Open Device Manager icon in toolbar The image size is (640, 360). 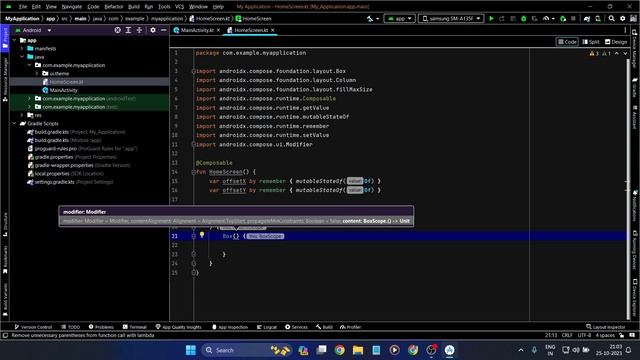[598, 18]
